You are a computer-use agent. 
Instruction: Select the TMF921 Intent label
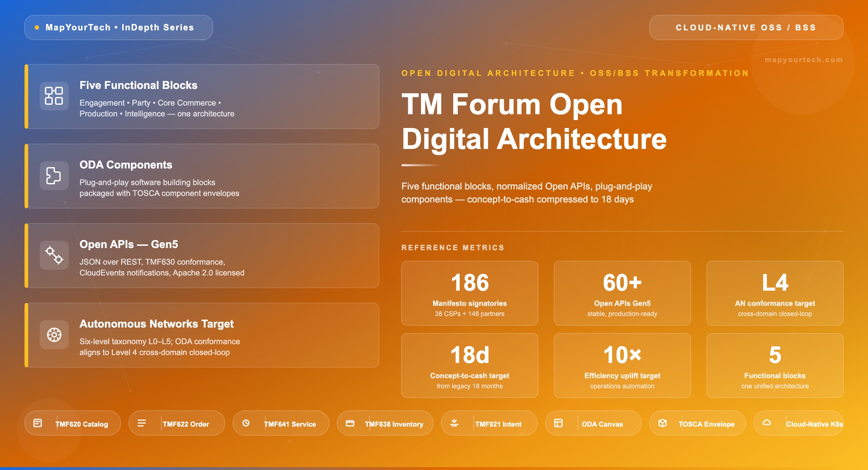498,424
